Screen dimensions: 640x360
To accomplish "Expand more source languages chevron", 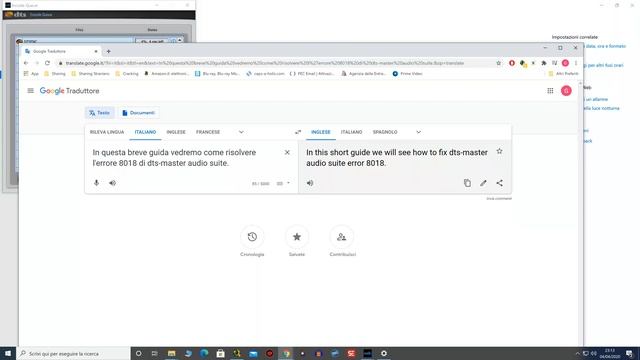I will click(x=241, y=132).
